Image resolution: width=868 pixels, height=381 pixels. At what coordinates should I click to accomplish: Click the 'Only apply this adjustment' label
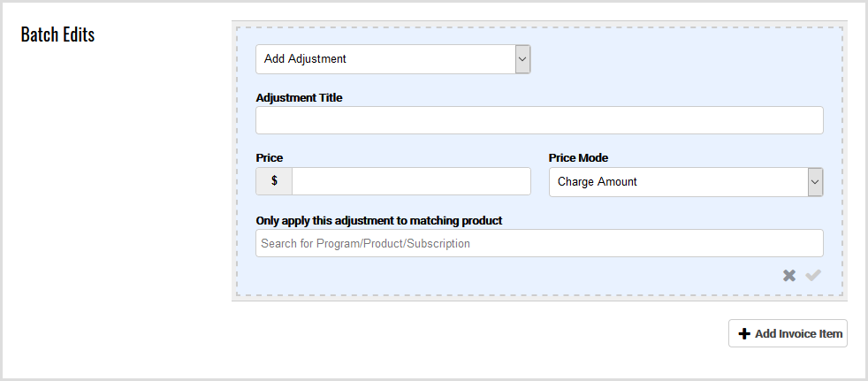(385, 220)
